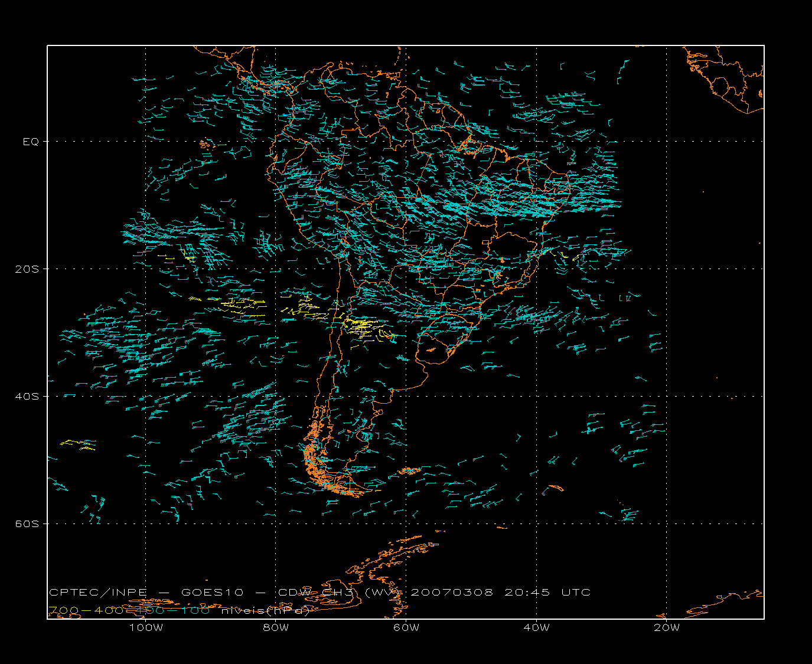Click the 20:45 time stamp
Image resolution: width=812 pixels, height=664 pixels.
click(x=527, y=592)
